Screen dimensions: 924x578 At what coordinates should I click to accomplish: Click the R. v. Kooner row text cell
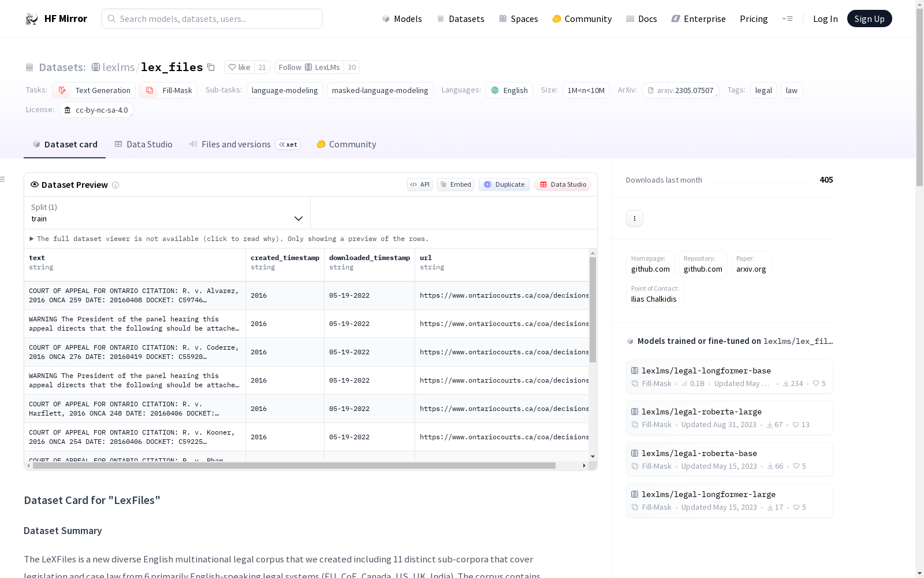[x=135, y=437]
